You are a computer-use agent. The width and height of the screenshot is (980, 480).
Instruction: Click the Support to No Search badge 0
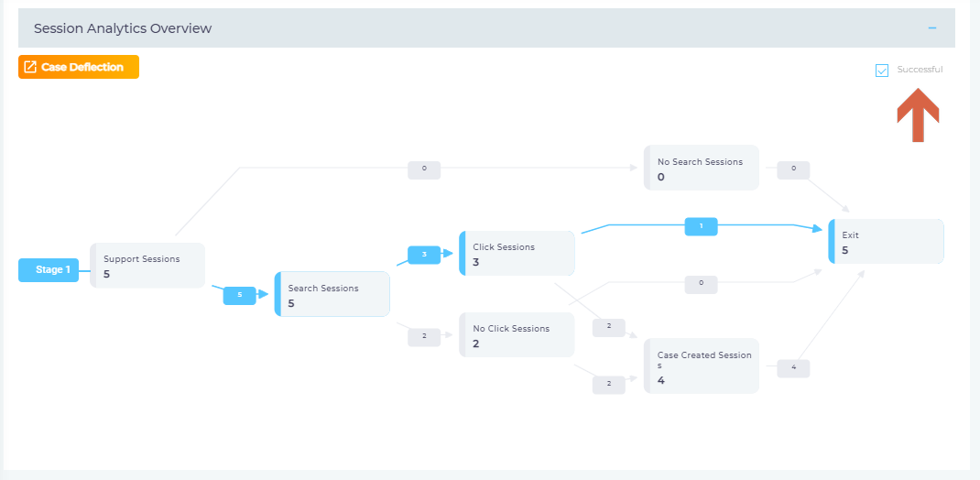click(424, 169)
